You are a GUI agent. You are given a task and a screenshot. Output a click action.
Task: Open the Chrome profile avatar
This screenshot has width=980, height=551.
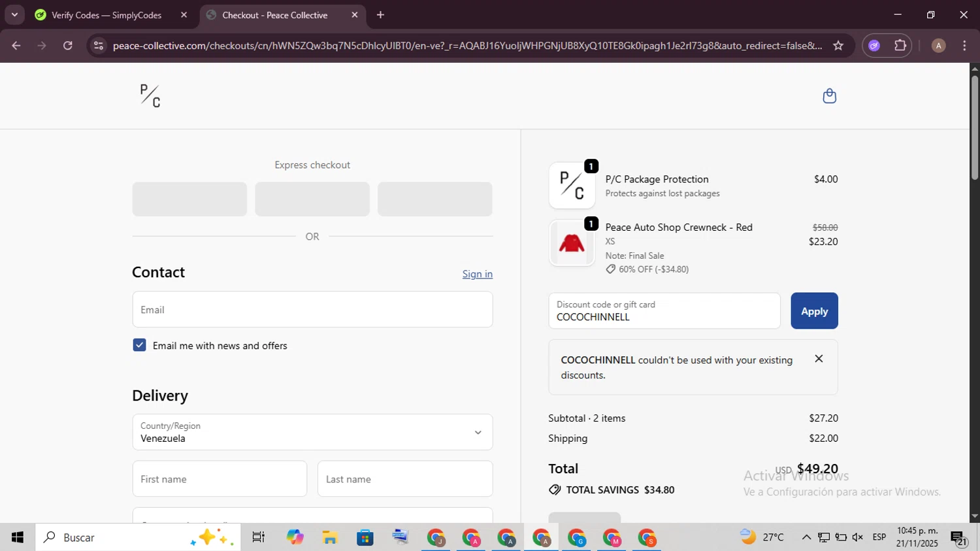pos(938,46)
